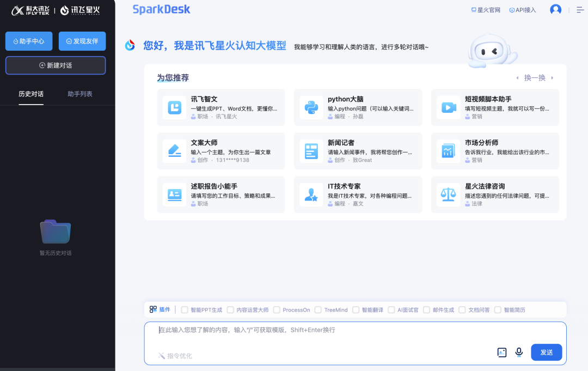The image size is (588, 371).
Task: Start a new chat with 新建对话
Action: pyautogui.click(x=56, y=65)
